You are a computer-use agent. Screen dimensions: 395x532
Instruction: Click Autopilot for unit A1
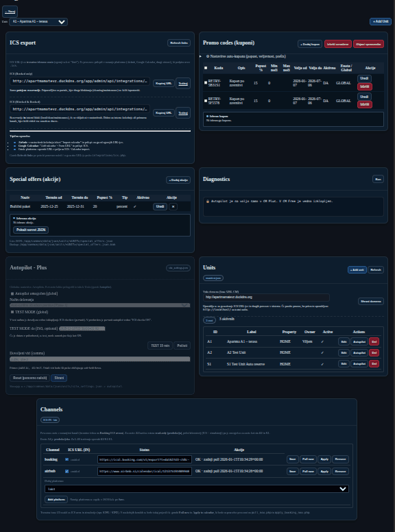tap(359, 341)
